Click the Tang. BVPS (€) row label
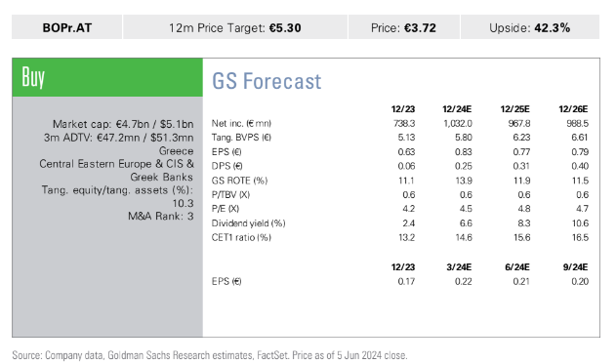Viewport: 616px width, 364px height. 241,138
